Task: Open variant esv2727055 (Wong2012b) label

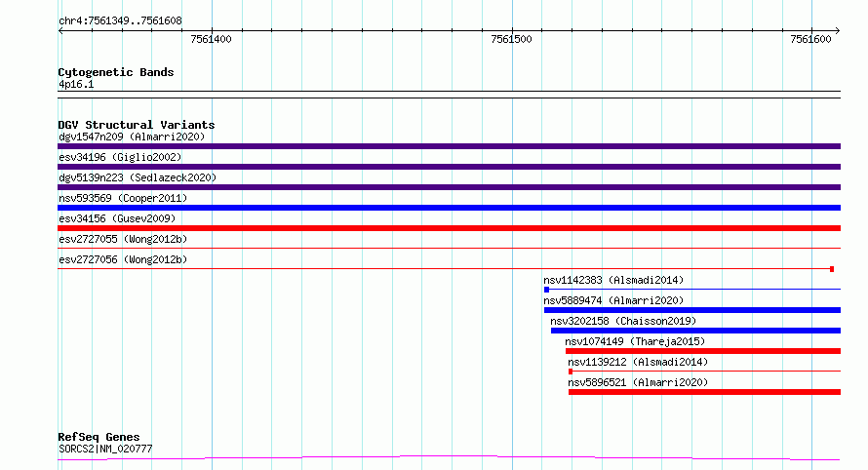Action: (x=123, y=239)
